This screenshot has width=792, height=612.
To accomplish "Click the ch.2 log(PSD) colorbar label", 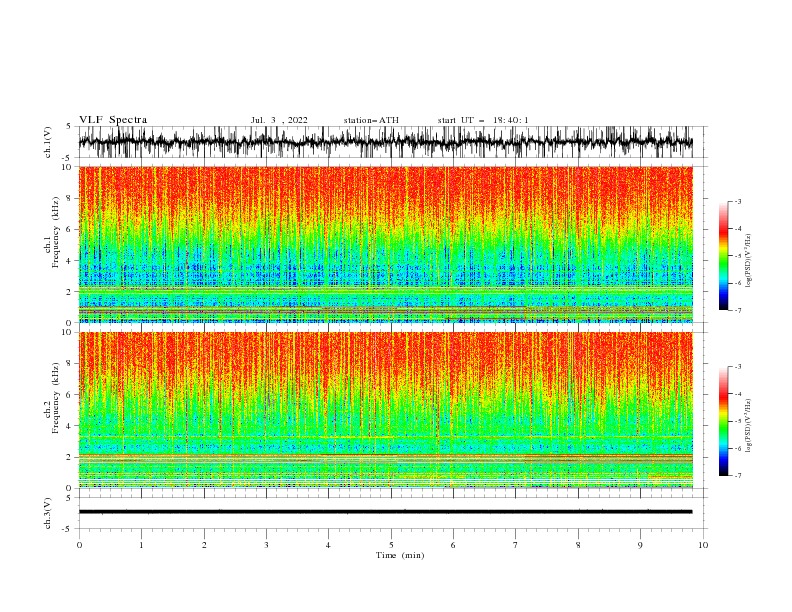I will tap(749, 426).
